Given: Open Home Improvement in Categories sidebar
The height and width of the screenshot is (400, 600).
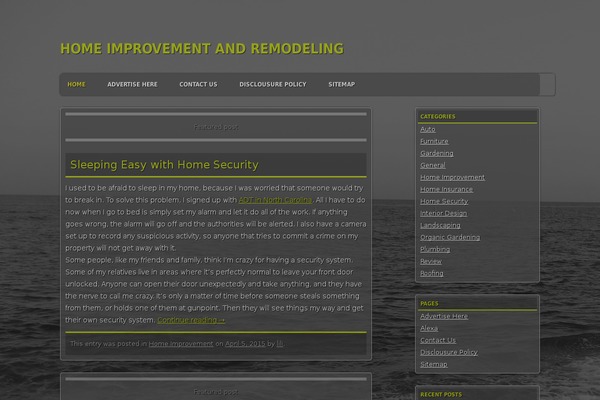Looking at the screenshot, I should click(x=452, y=177).
